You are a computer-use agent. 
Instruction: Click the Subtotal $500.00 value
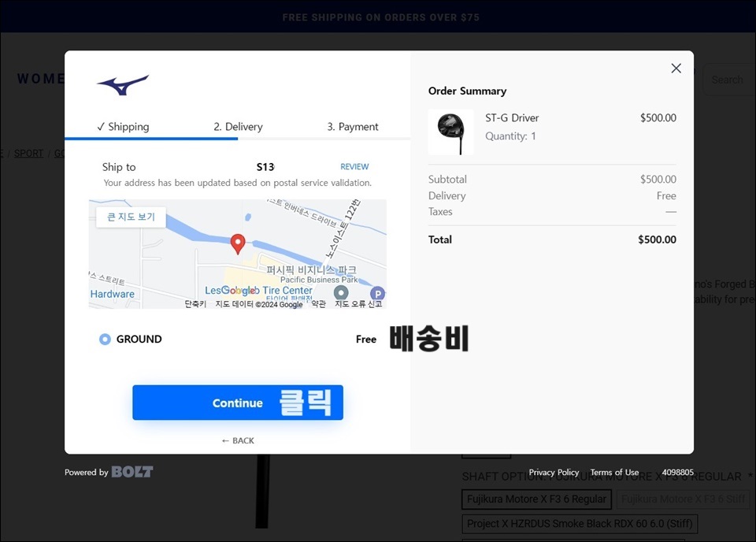[658, 180]
